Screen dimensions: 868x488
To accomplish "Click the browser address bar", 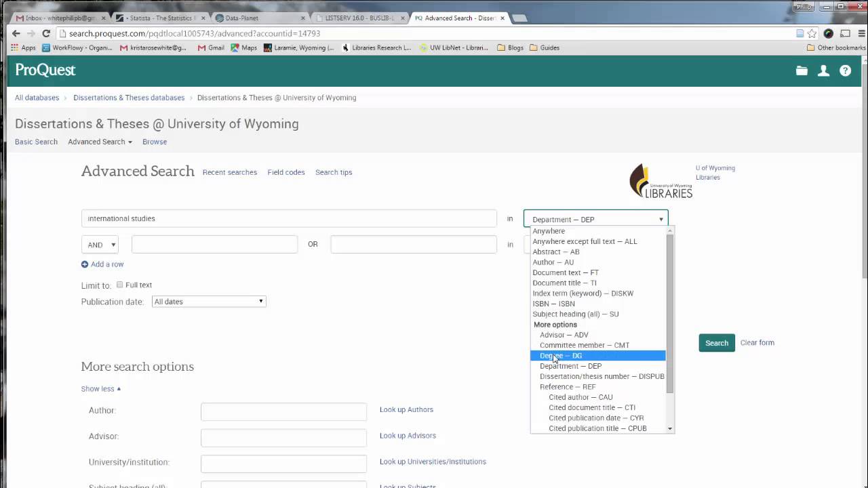I will 427,33.
